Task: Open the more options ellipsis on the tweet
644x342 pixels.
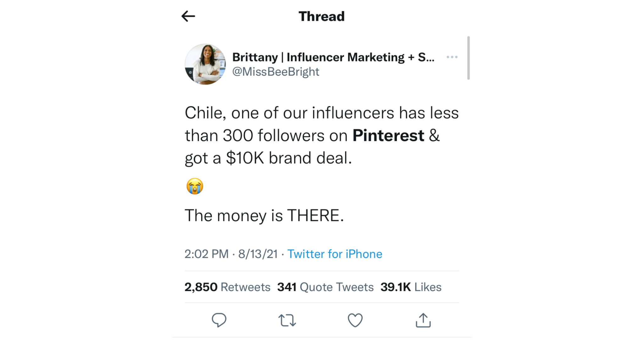Action: (452, 57)
